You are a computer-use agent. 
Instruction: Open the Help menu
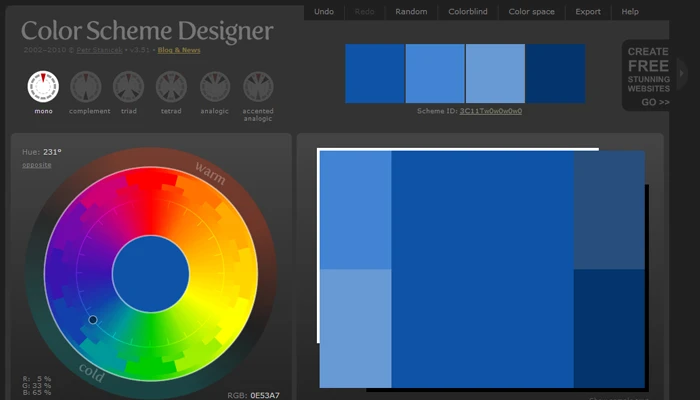(x=630, y=12)
